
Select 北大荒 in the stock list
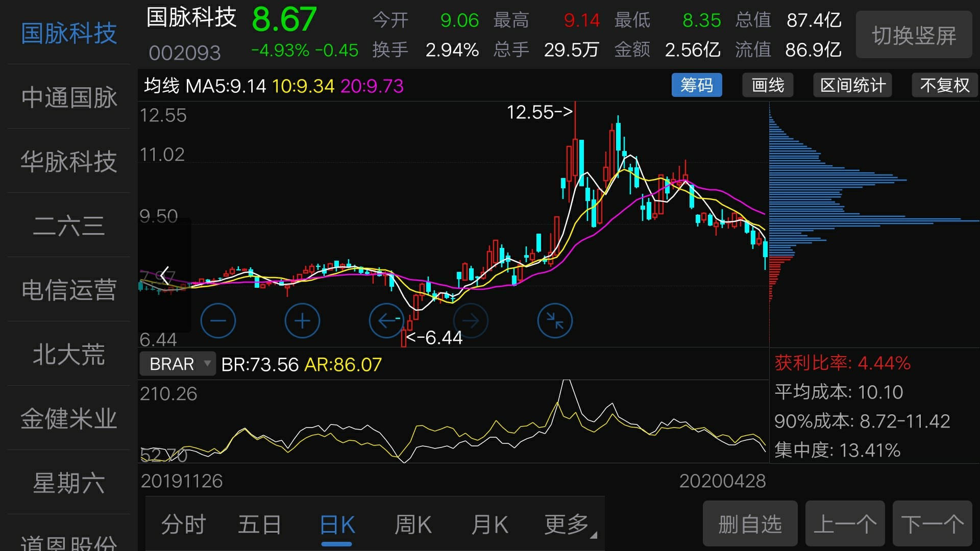coord(69,354)
